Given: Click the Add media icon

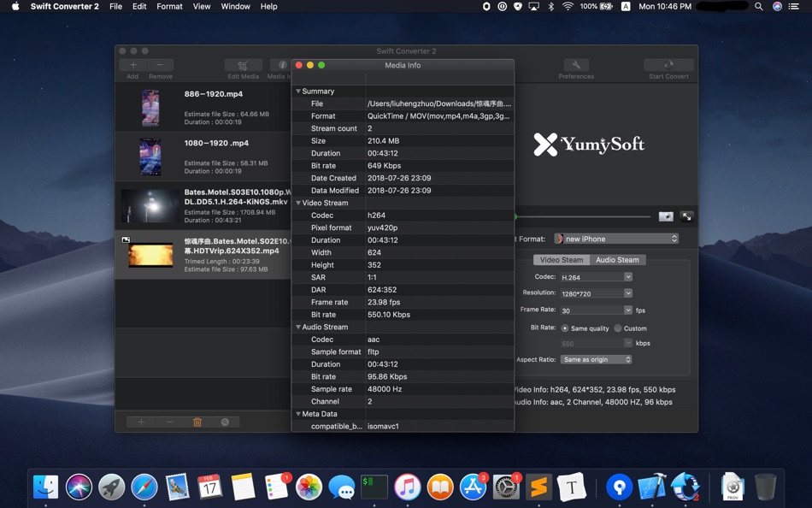Looking at the screenshot, I should point(133,64).
